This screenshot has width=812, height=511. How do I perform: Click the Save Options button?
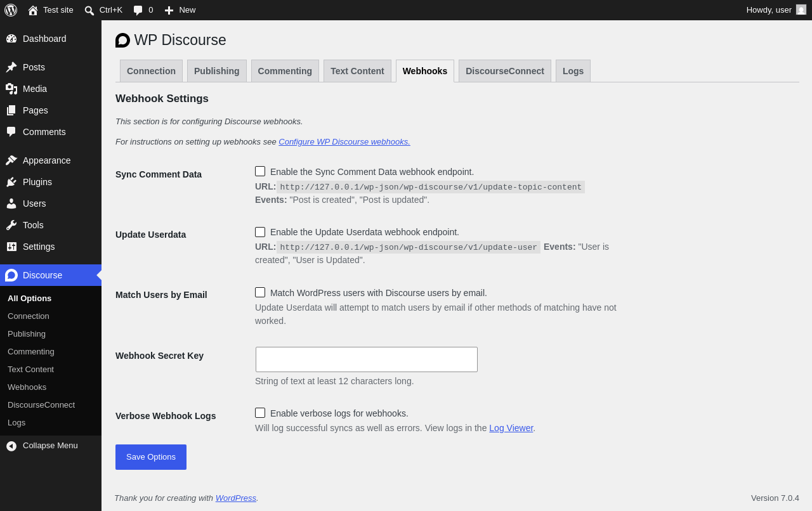(151, 457)
